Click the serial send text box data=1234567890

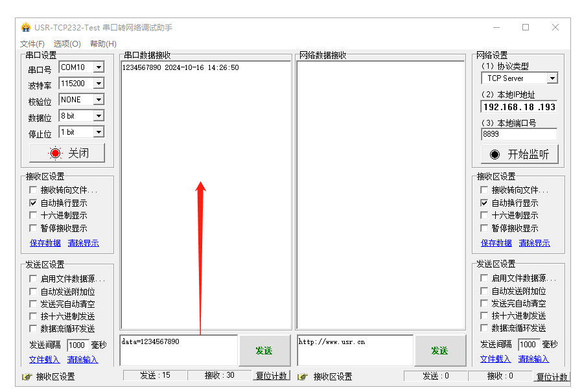(x=178, y=350)
